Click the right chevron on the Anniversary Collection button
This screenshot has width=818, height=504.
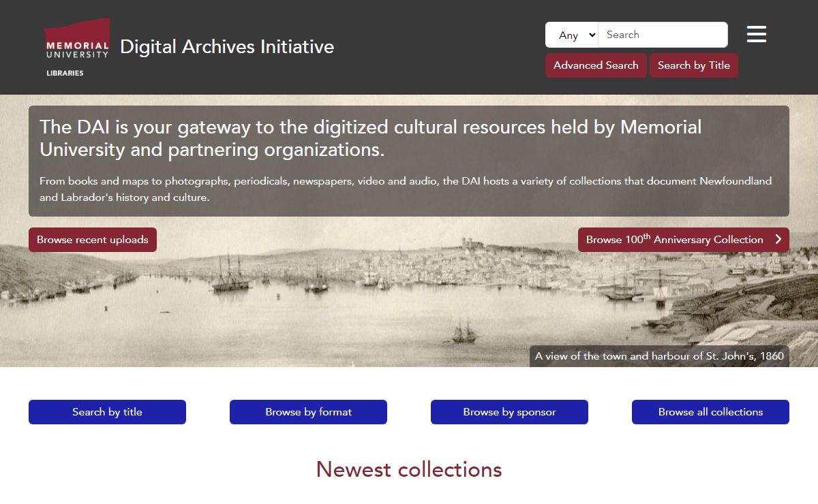coord(778,240)
